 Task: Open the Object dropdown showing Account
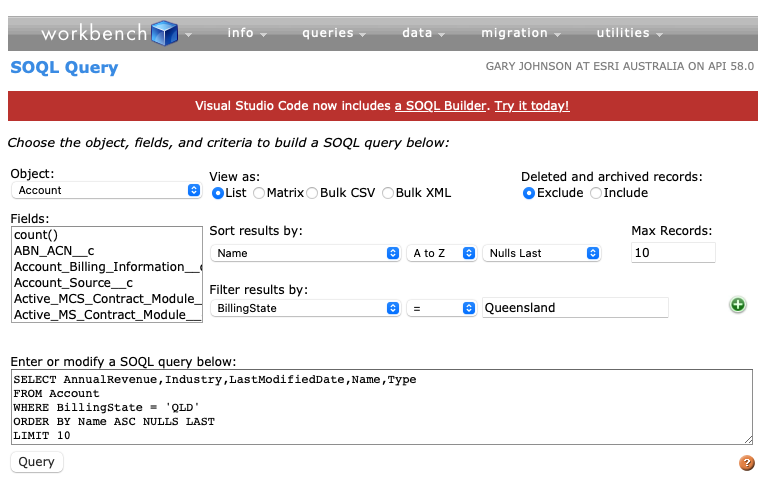tap(106, 190)
